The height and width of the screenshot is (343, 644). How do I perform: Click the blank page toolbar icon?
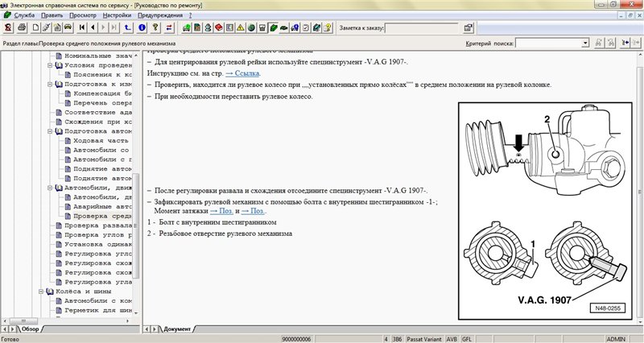(x=35, y=27)
